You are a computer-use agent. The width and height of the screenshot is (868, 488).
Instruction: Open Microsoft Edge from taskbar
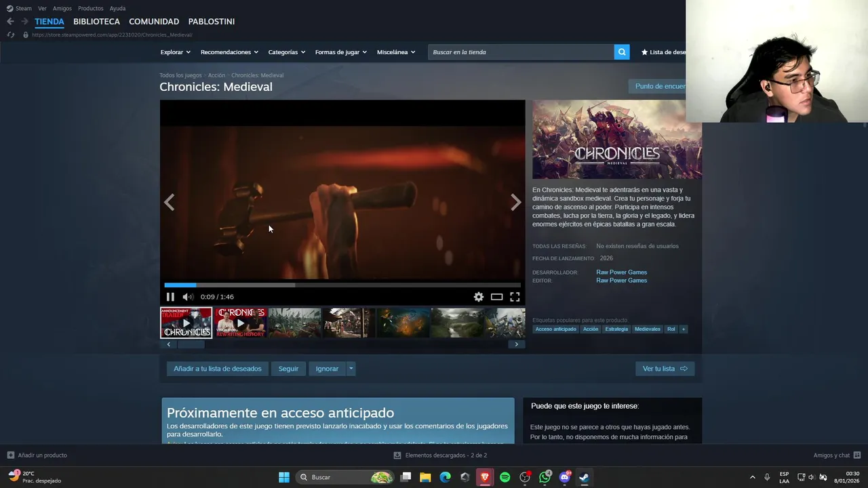pyautogui.click(x=445, y=477)
